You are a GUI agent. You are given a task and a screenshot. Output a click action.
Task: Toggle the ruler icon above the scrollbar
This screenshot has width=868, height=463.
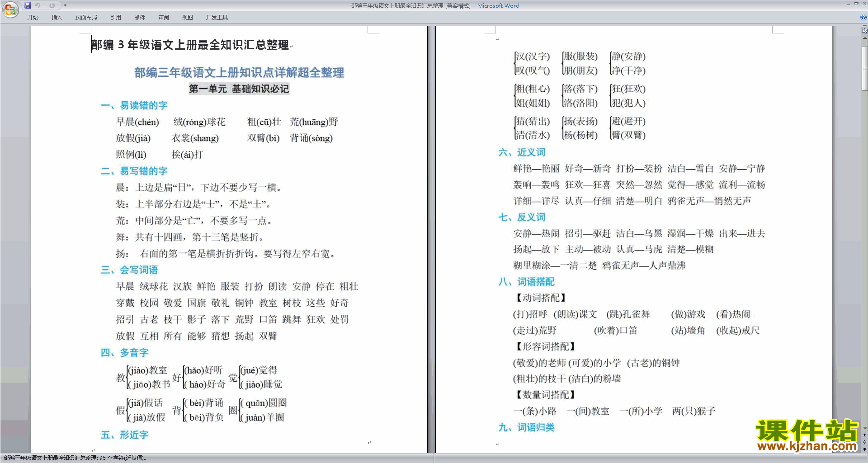tap(864, 30)
